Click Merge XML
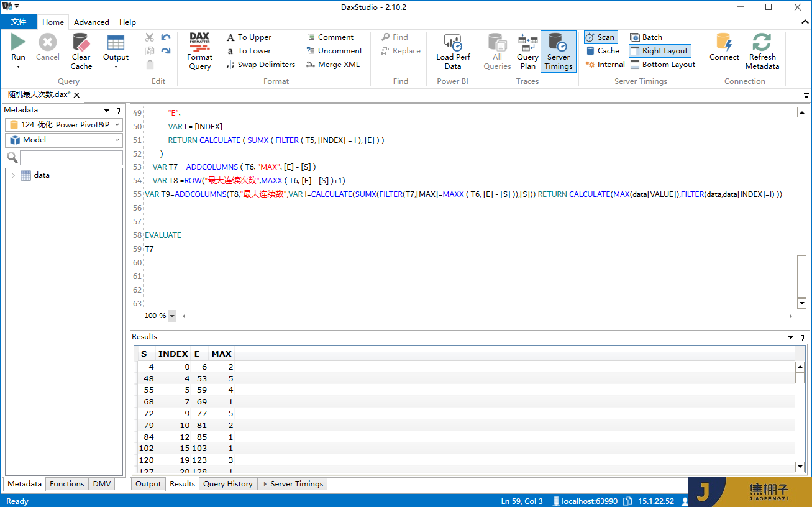The image size is (812, 507). click(x=333, y=65)
